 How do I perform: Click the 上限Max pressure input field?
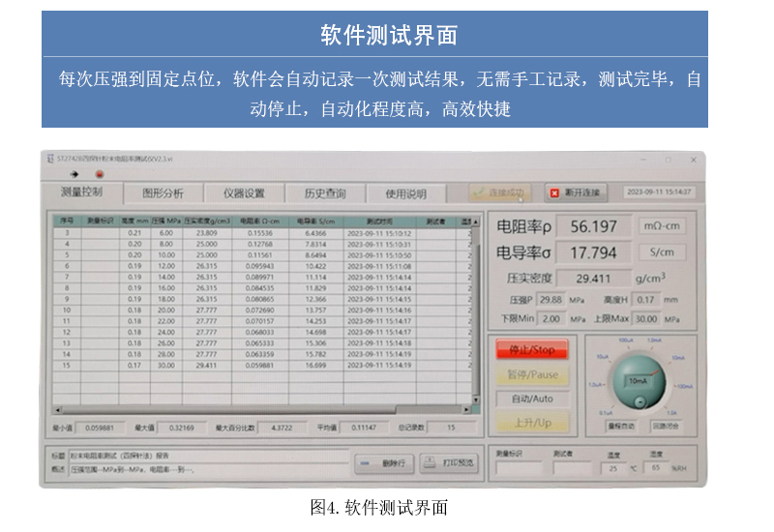pyautogui.click(x=644, y=318)
